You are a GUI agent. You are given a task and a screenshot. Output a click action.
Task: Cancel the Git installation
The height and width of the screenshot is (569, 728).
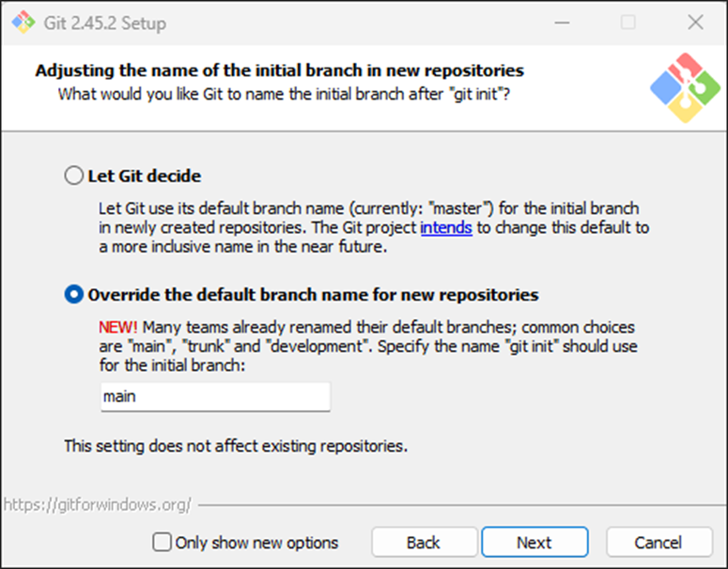point(658,543)
